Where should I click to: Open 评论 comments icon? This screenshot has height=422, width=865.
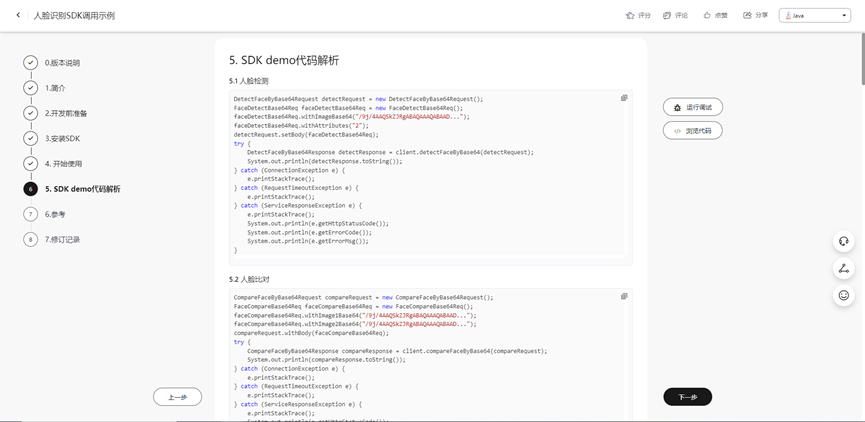coord(668,16)
